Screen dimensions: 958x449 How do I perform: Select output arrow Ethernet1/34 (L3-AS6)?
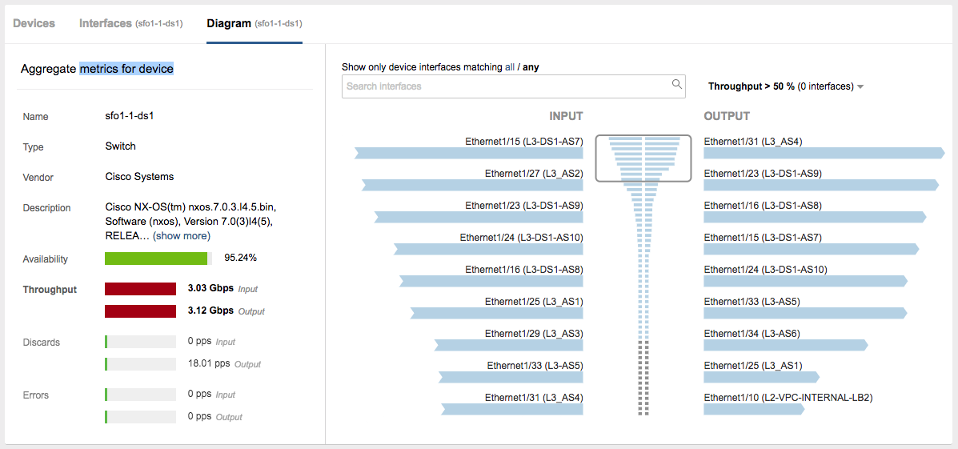tap(786, 345)
